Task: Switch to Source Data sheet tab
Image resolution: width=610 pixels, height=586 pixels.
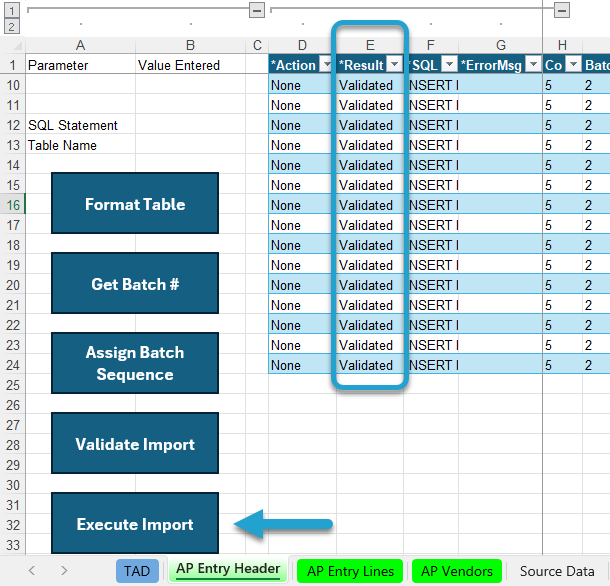Action: coord(557,571)
